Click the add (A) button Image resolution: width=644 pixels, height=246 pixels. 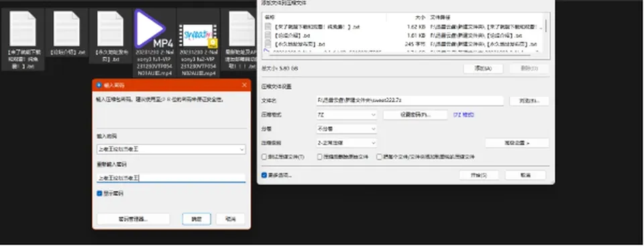pyautogui.click(x=483, y=69)
